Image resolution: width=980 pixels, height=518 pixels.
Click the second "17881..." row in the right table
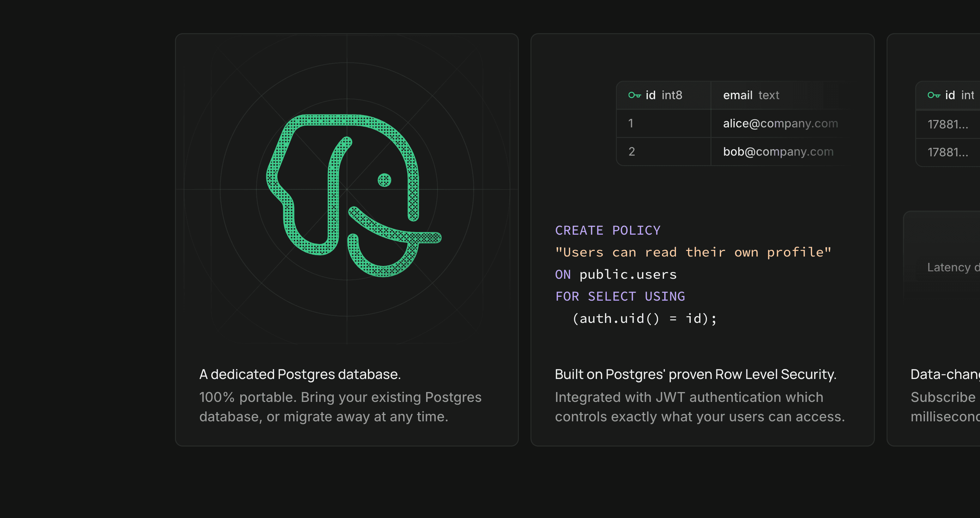click(948, 152)
